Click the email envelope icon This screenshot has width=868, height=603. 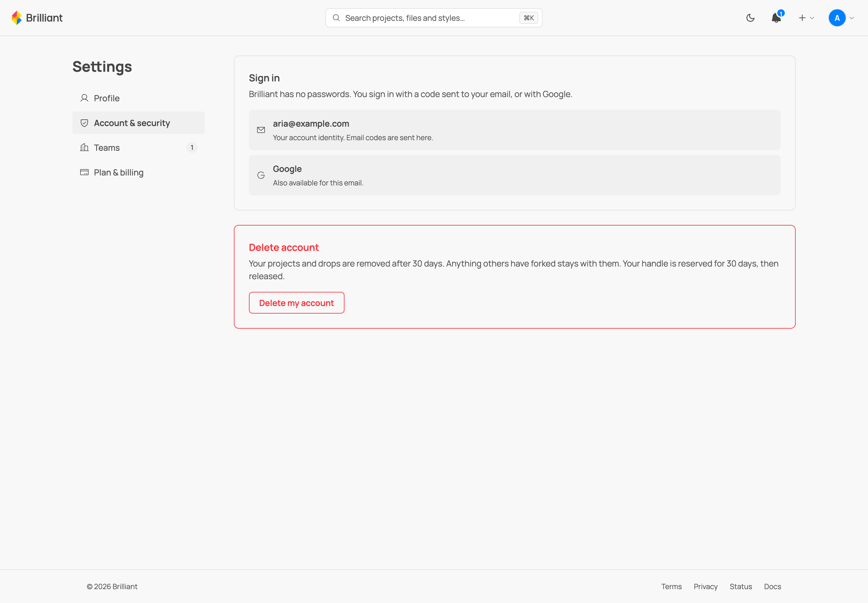pos(261,130)
